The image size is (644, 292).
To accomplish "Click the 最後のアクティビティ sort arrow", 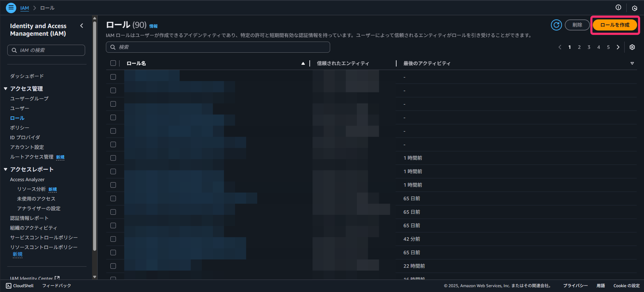I will coord(632,63).
